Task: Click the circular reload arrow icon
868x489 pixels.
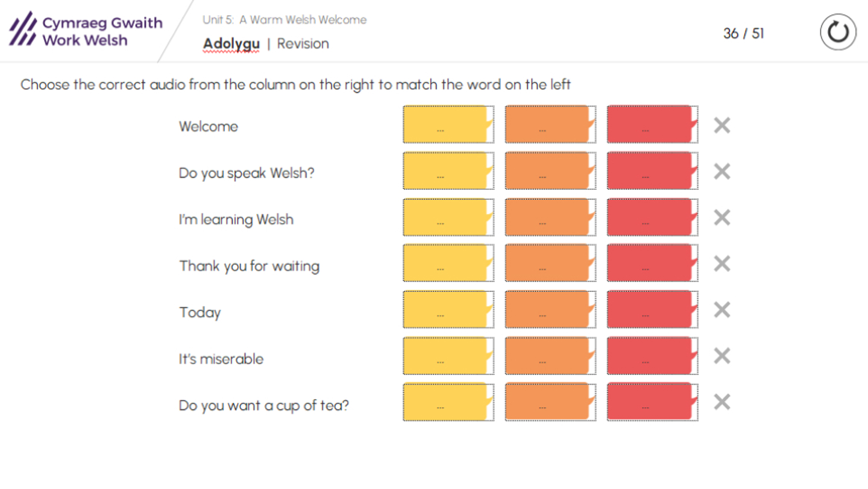Action: pos(838,33)
